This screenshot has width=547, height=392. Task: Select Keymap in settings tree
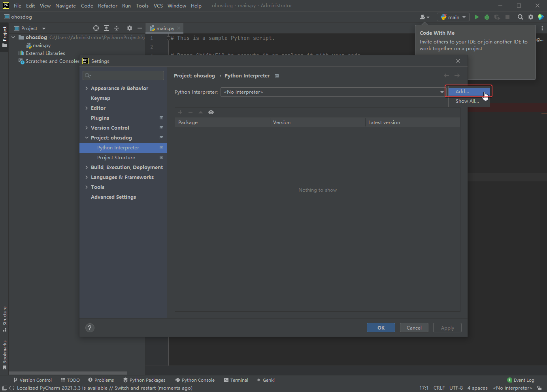pyautogui.click(x=100, y=98)
